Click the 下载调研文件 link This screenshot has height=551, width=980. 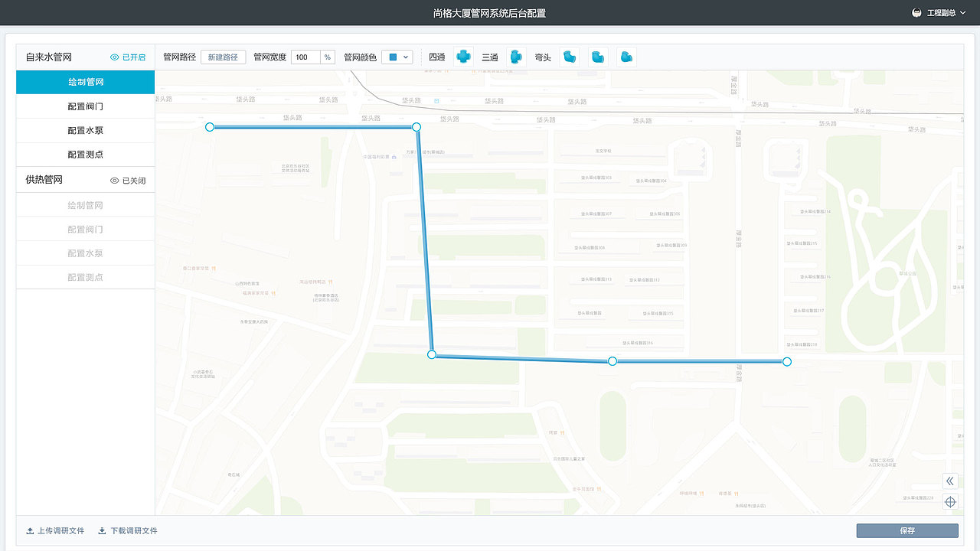pos(134,530)
